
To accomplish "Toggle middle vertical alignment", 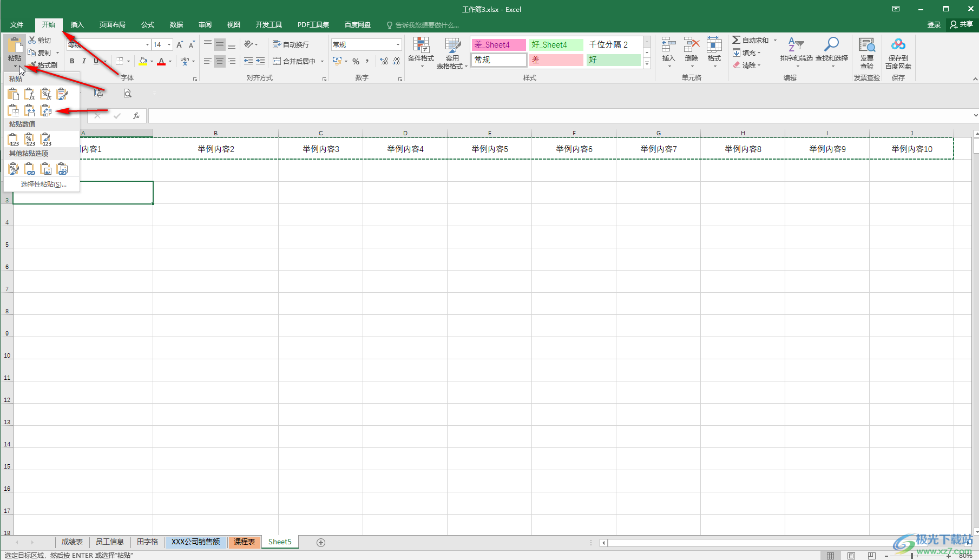I will [x=220, y=44].
